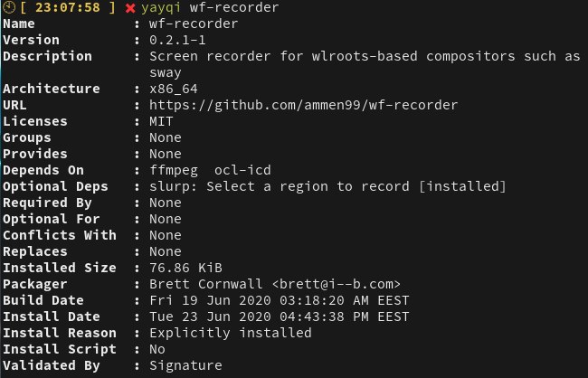Click the Installed Size value 76.86 KiB
588x378 pixels.
[x=185, y=268]
